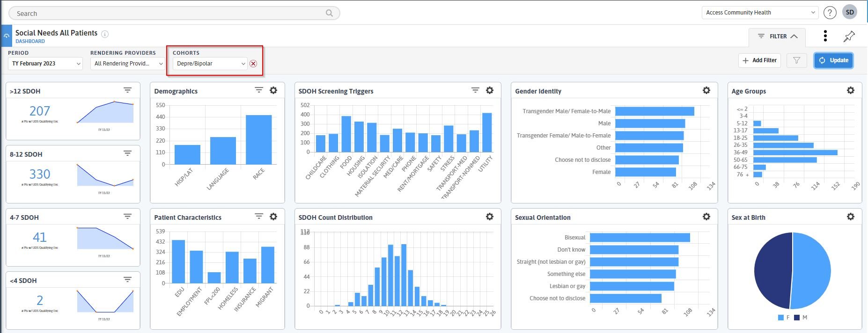Remove the Cohorts filter with red X
The width and height of the screenshot is (868, 333).
tap(253, 64)
